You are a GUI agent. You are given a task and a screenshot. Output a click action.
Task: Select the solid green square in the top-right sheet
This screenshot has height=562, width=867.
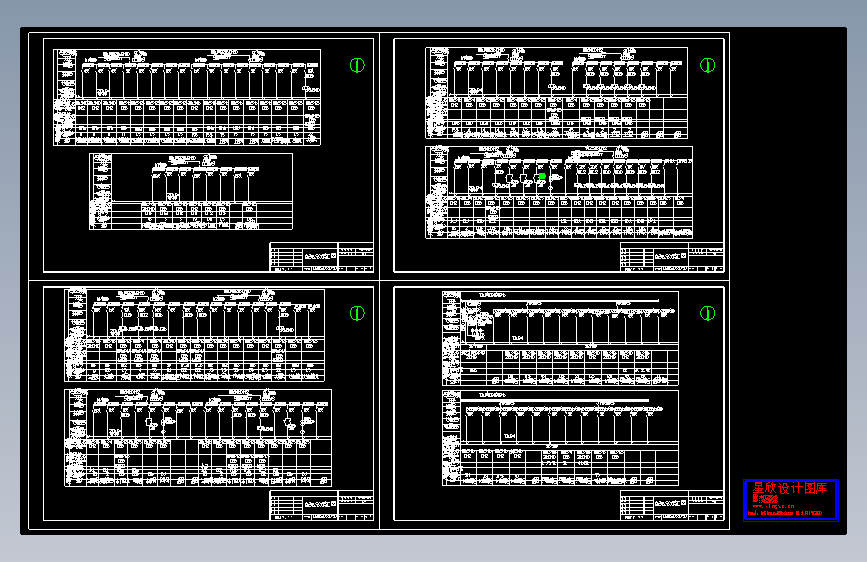pos(542,176)
